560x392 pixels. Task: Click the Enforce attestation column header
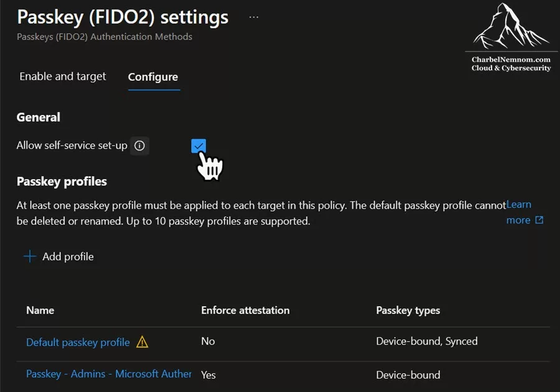(x=245, y=310)
